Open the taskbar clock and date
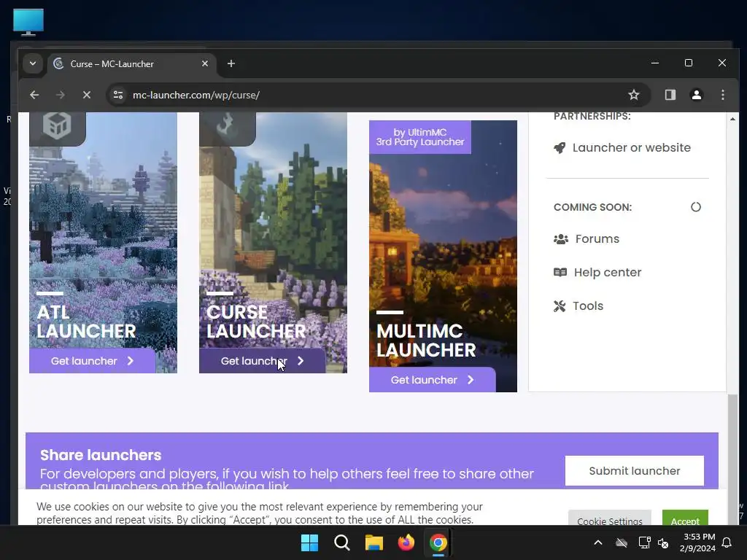This screenshot has height=560, width=747. click(698, 542)
